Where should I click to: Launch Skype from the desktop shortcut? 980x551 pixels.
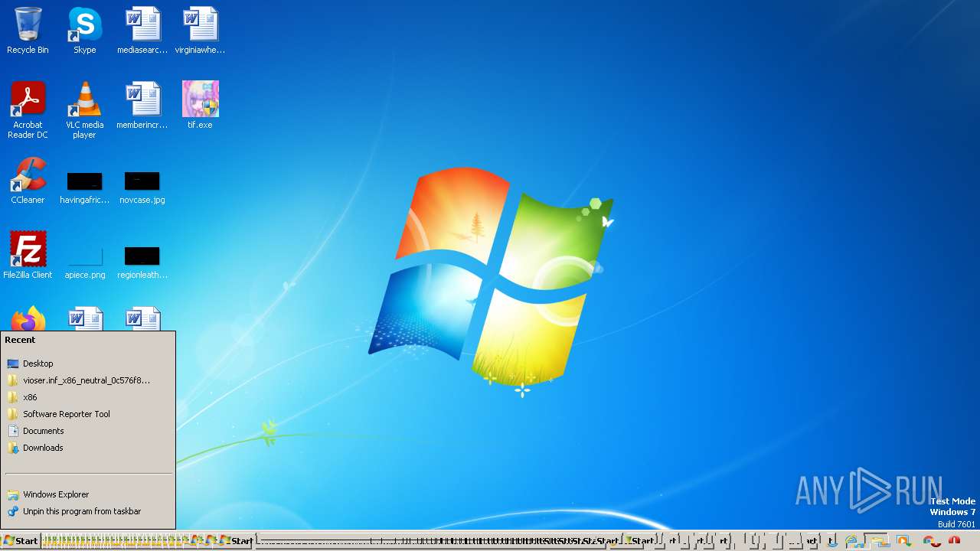click(x=84, y=31)
